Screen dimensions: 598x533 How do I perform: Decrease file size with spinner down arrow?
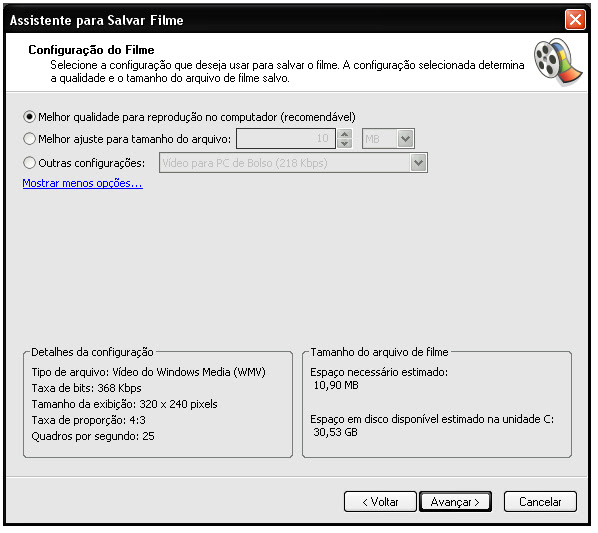[x=344, y=144]
